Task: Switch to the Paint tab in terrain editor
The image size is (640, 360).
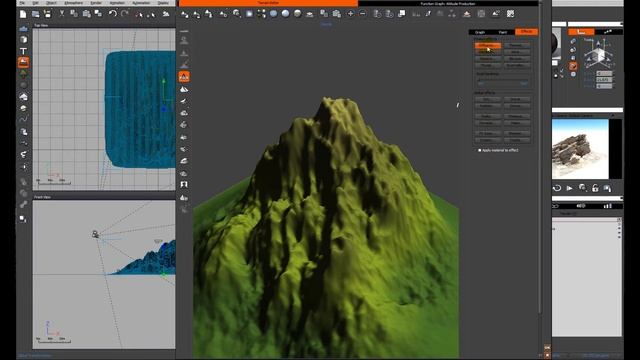Action: (503, 32)
